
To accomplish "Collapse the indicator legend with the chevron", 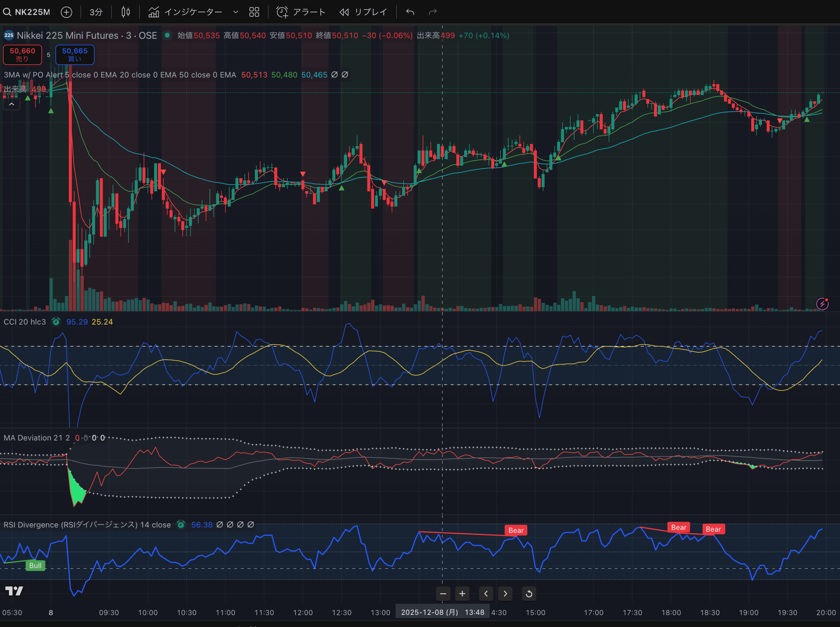I will [x=12, y=104].
